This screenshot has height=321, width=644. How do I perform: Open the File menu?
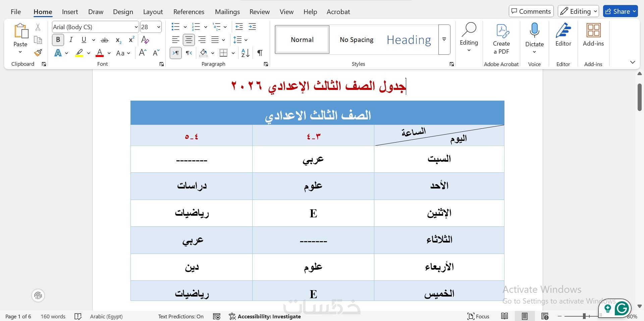pos(16,12)
